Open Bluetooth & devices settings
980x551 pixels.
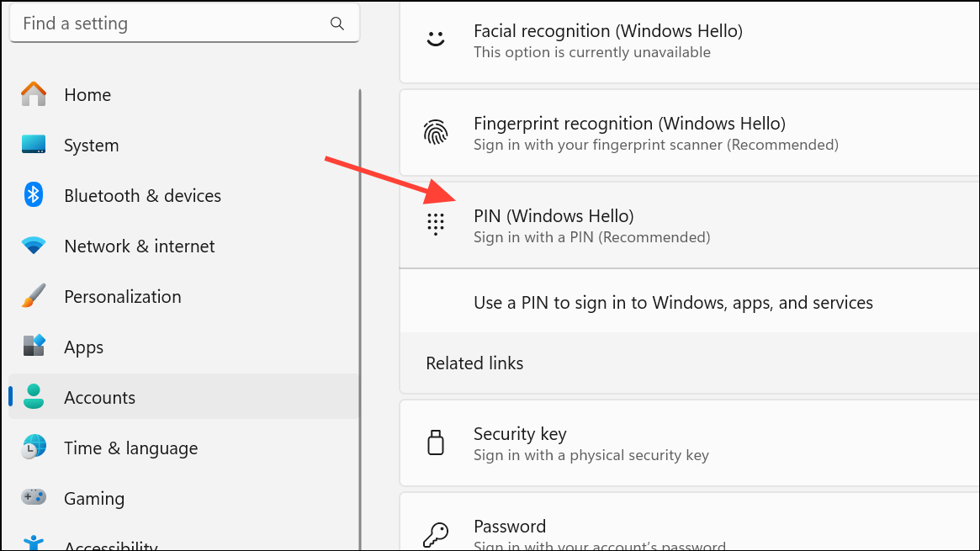[x=142, y=195]
